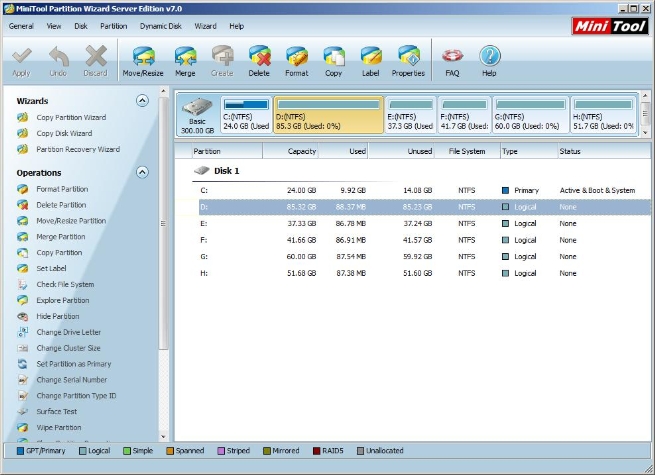655x475 pixels.
Task: Click the GPT/Primary blue legend swatch
Action: pos(20,451)
